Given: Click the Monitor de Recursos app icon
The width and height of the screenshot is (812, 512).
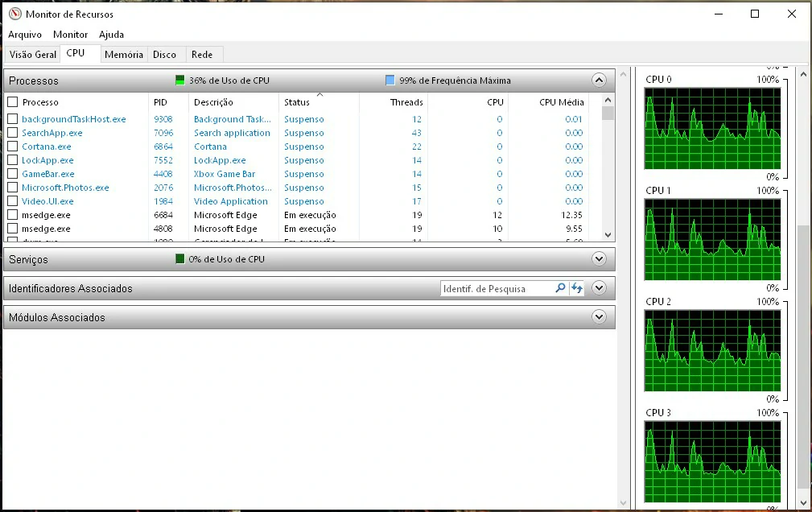Looking at the screenshot, I should click(15, 14).
